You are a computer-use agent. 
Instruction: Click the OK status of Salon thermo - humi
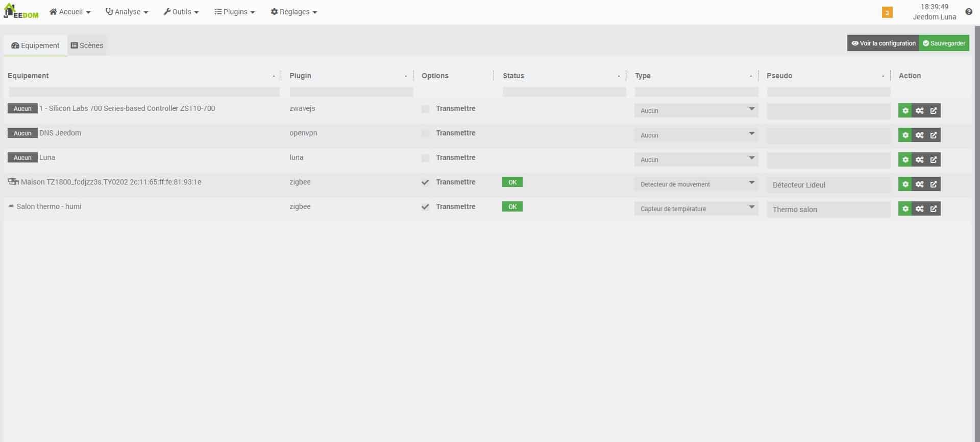[x=512, y=206]
